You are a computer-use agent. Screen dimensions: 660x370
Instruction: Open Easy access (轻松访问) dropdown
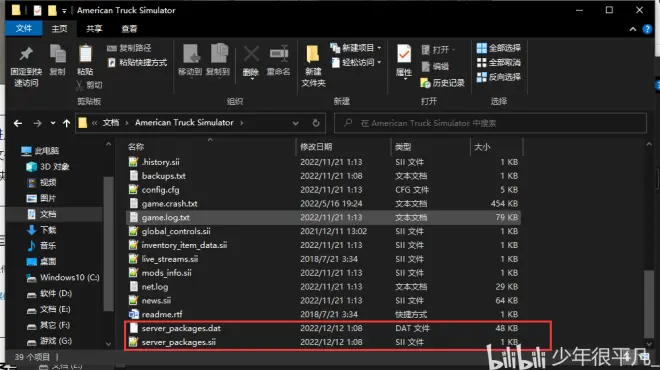[356, 63]
